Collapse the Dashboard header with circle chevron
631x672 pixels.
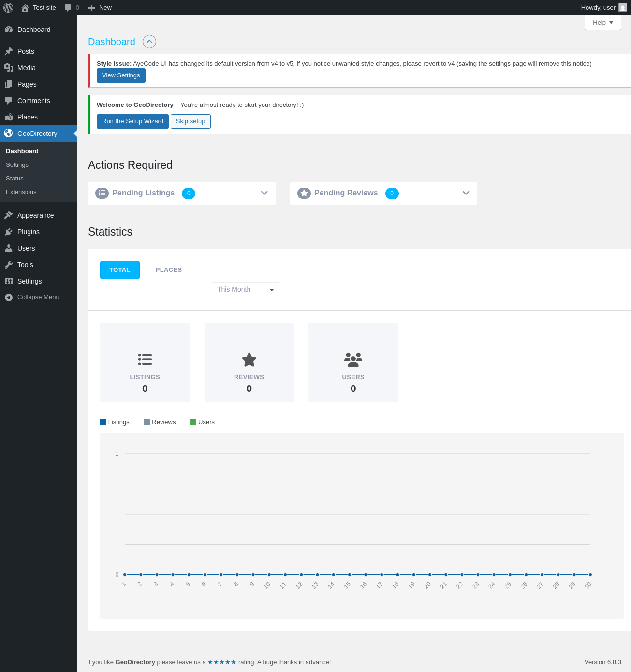coord(149,42)
